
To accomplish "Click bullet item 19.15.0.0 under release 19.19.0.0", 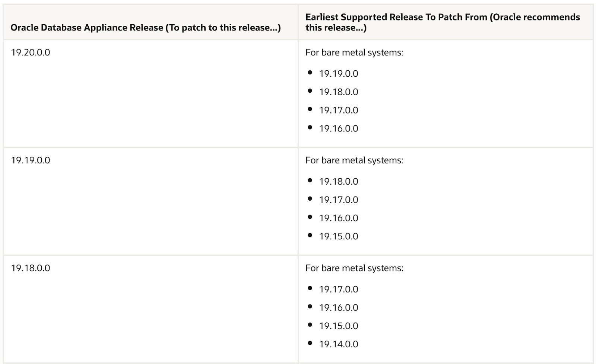I will [x=338, y=236].
